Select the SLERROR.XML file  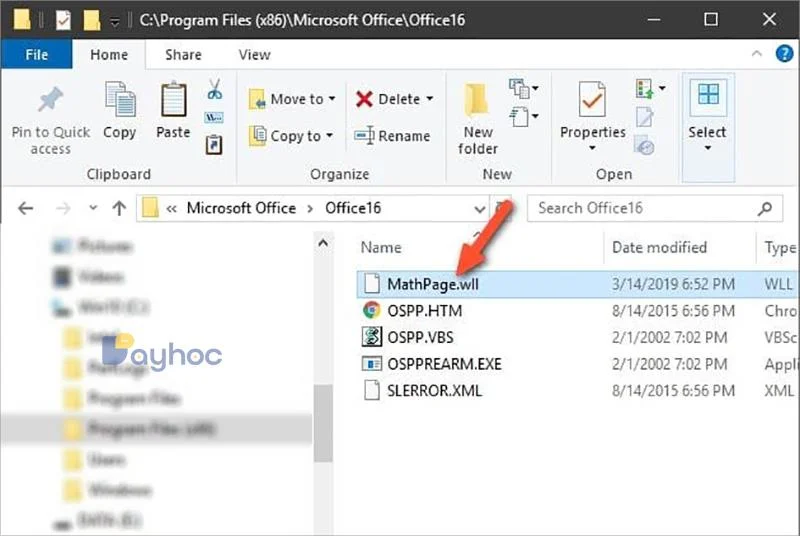point(434,391)
